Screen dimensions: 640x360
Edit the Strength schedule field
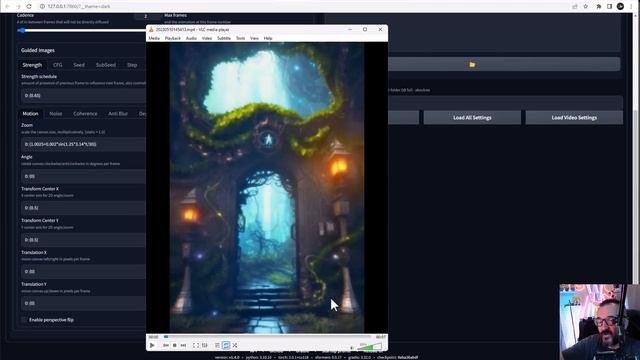pos(83,96)
